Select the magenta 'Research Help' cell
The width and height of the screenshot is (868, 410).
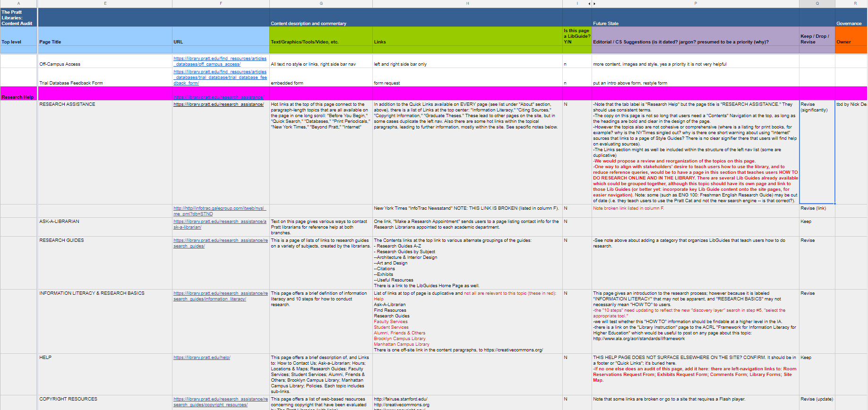tap(18, 94)
